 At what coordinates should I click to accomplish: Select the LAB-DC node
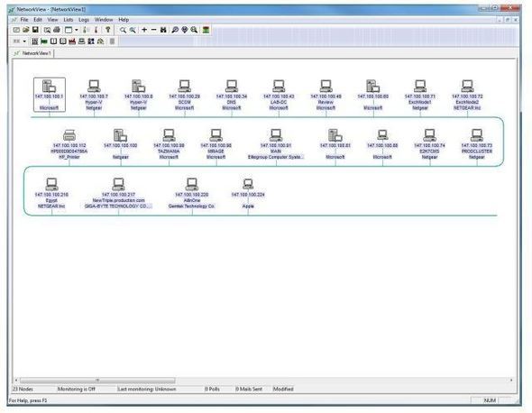[279, 95]
